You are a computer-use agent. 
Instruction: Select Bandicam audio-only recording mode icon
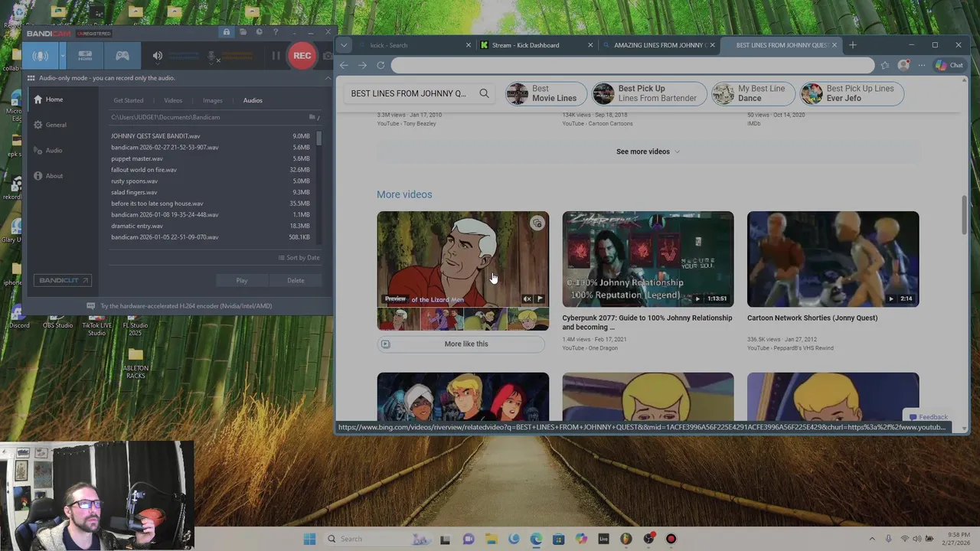coord(40,55)
